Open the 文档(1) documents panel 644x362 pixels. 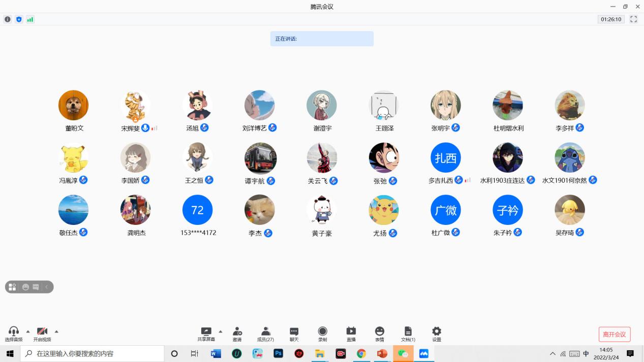[408, 334]
